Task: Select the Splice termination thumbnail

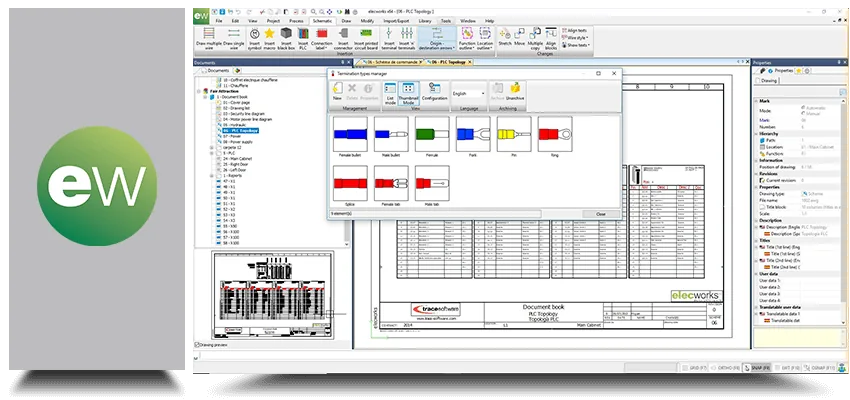Action: pos(350,183)
